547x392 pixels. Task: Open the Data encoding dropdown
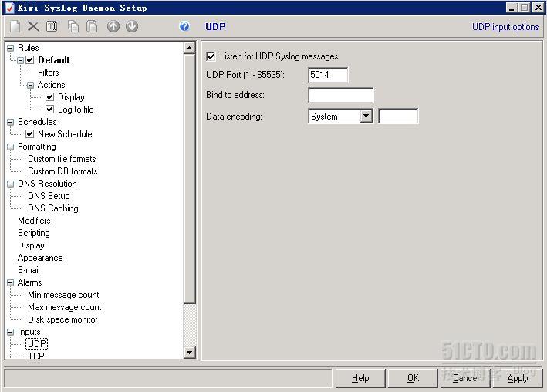366,117
